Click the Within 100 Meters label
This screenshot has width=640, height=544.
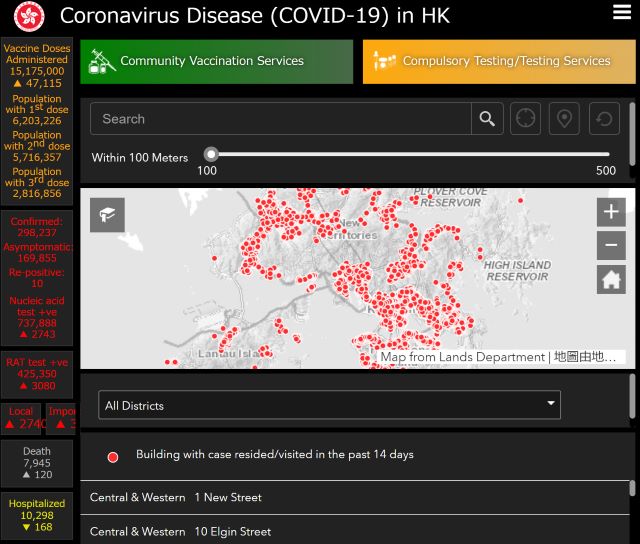pos(140,158)
